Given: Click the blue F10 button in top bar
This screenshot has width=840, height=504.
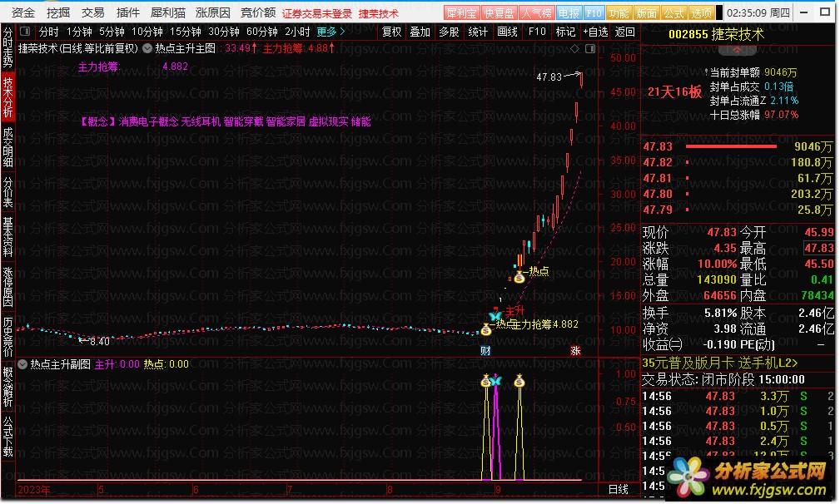Looking at the screenshot, I should (594, 12).
